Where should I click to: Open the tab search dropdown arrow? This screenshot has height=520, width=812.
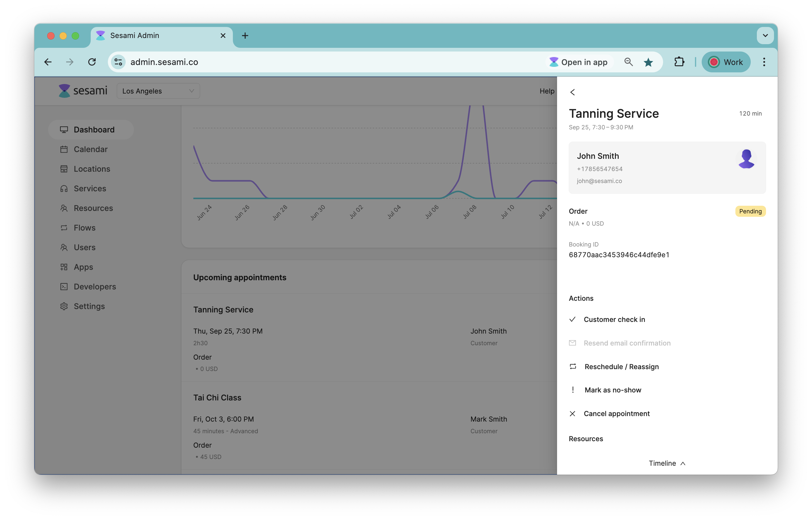(765, 36)
